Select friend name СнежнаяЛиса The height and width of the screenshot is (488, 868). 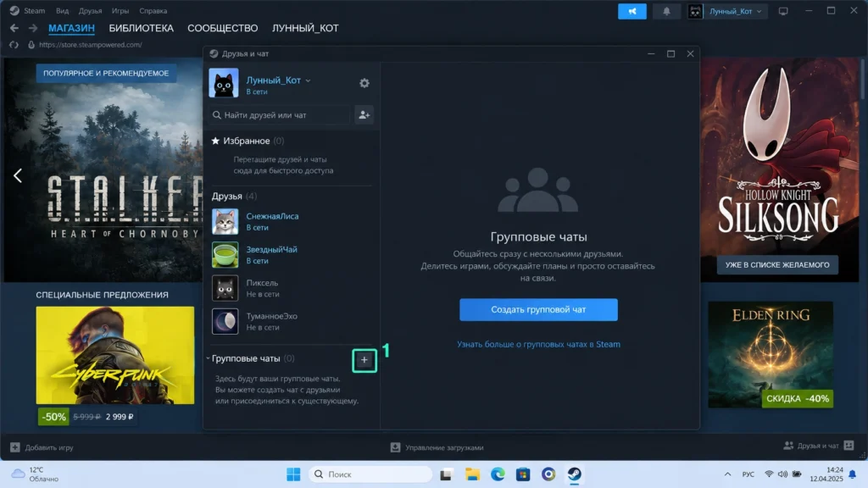coord(272,216)
